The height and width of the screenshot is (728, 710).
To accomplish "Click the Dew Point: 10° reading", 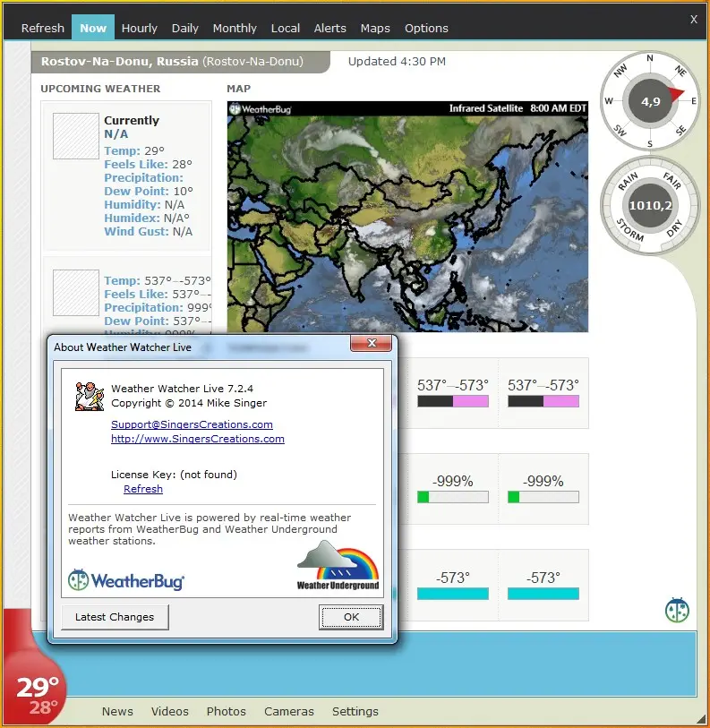I will [148, 192].
